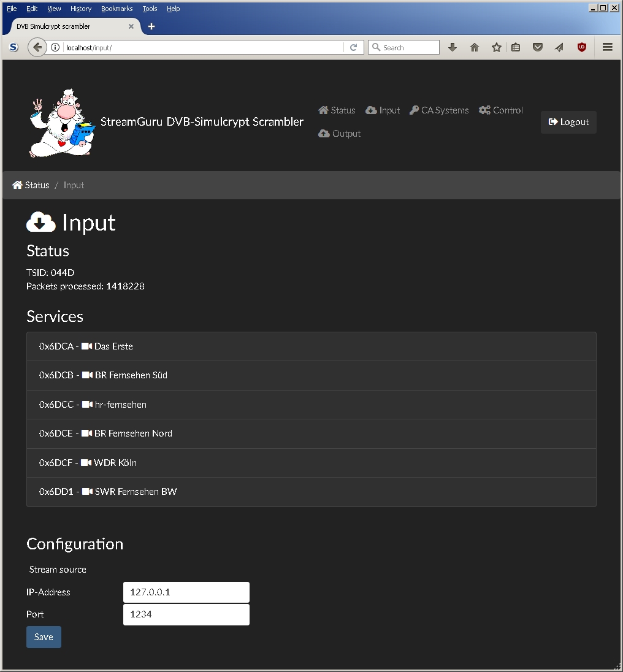Close the DVB Simulcrypt scrambler tab
623x672 pixels.
coord(131,26)
